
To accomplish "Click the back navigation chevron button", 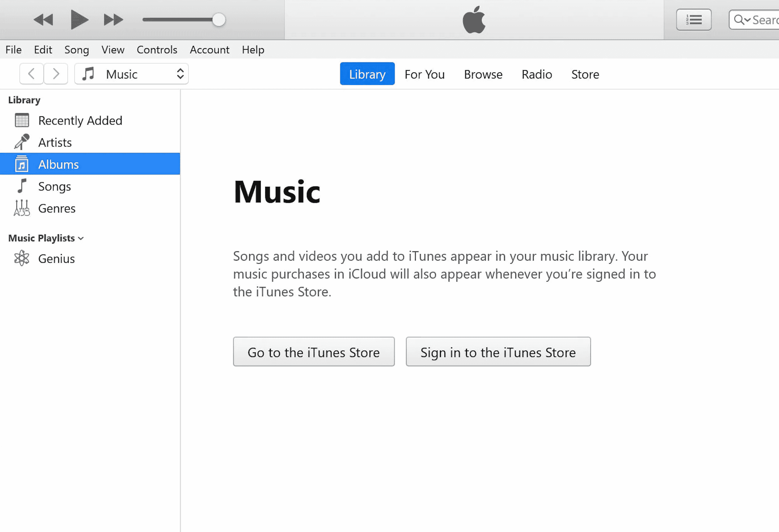I will pos(32,74).
